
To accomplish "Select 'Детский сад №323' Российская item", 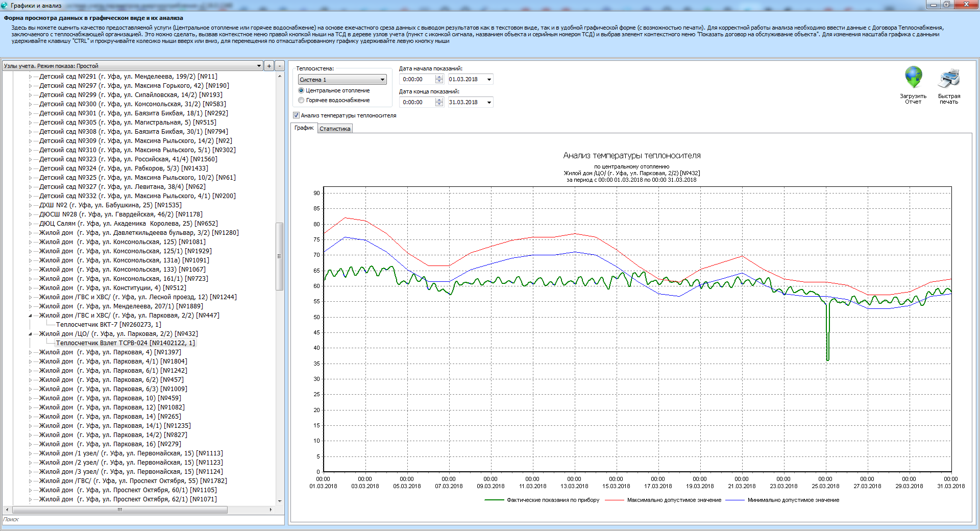I will pos(128,159).
